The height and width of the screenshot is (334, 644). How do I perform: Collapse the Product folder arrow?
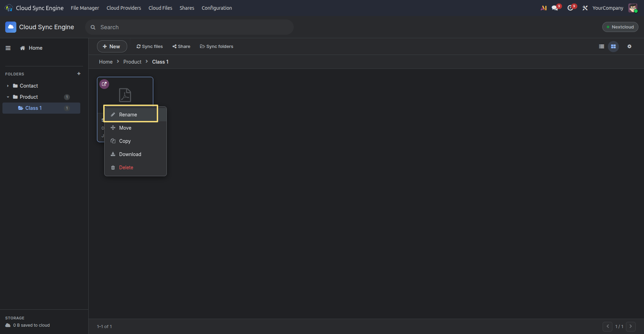click(x=8, y=97)
